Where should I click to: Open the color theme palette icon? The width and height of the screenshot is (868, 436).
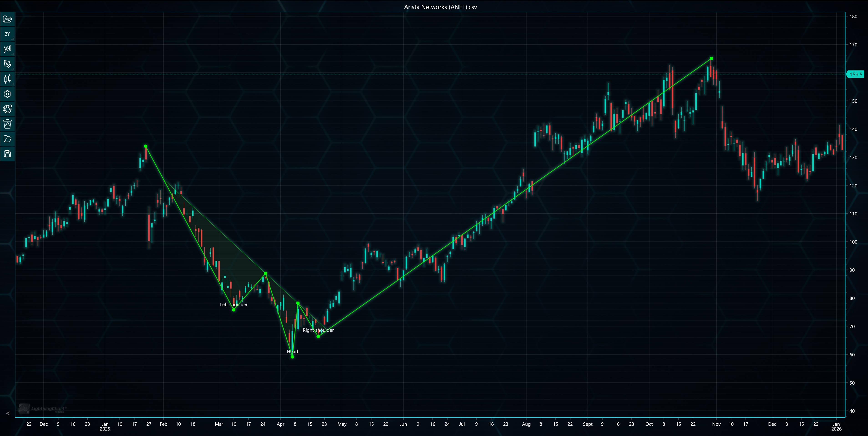click(x=8, y=109)
